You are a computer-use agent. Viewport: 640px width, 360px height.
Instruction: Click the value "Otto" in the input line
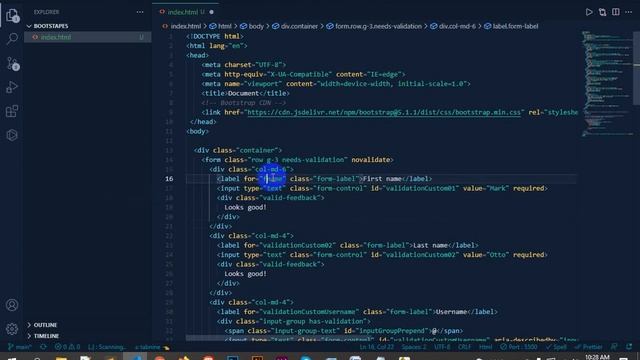tap(497, 255)
